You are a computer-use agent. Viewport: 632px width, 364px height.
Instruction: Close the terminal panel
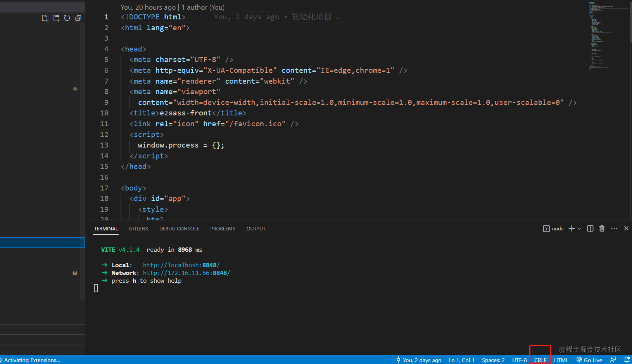[x=626, y=228]
